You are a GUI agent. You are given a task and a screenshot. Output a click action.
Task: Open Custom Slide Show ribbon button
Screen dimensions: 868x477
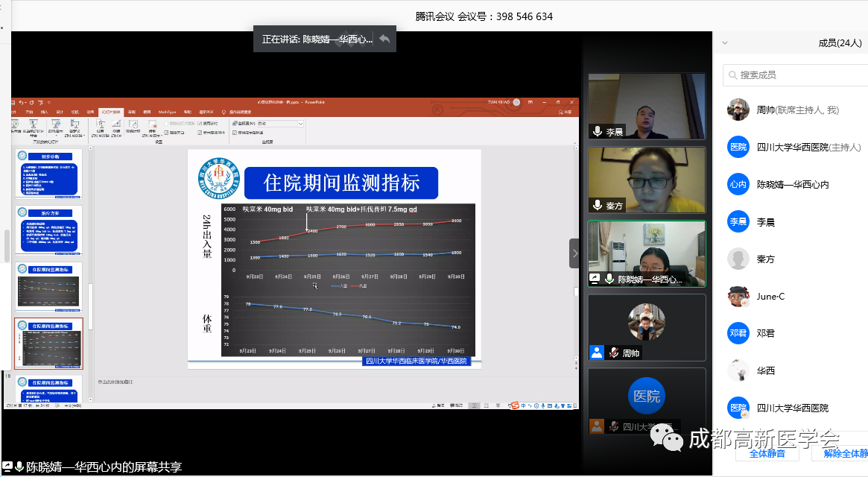(x=75, y=127)
